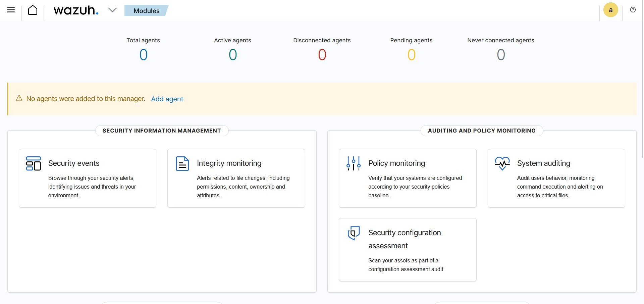This screenshot has width=644, height=304.
Task: Expand the Wazuh menu chevron
Action: tap(112, 10)
